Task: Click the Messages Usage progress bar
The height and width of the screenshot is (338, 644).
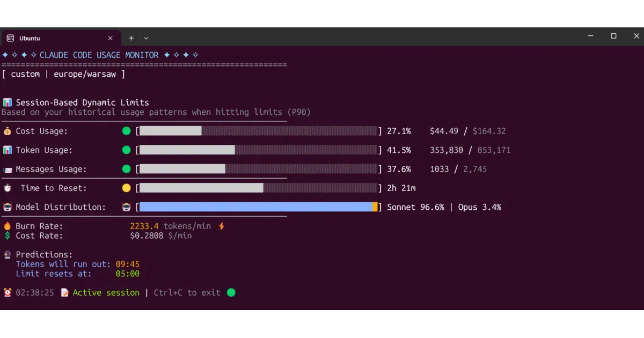Action: [259, 169]
